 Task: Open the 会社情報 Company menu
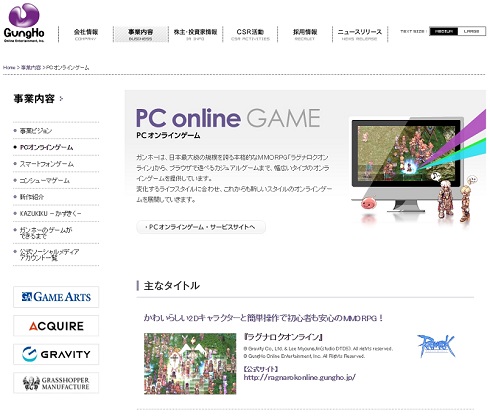pos(86,34)
